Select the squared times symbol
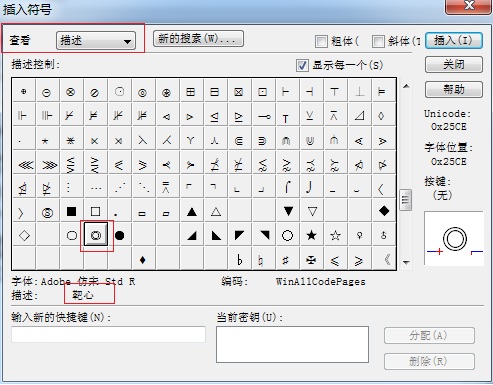493x385 pixels. point(238,92)
